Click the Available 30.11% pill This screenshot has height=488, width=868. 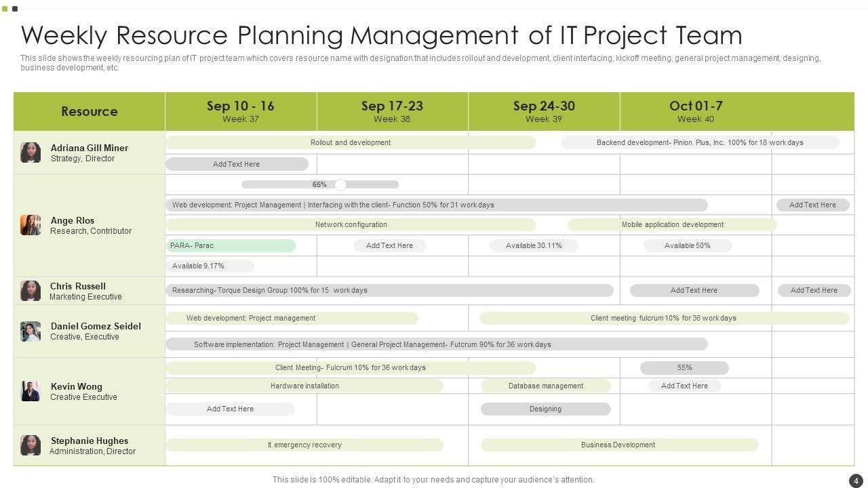coord(534,245)
